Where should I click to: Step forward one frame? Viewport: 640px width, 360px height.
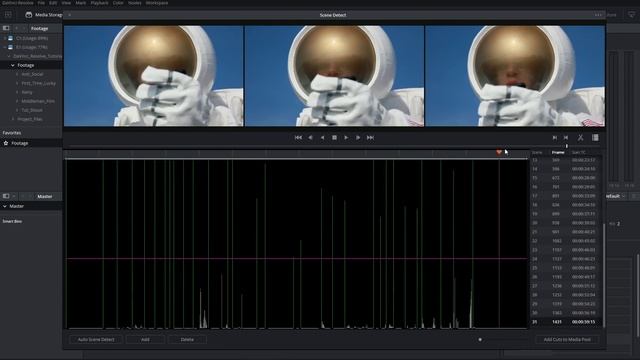coord(358,138)
